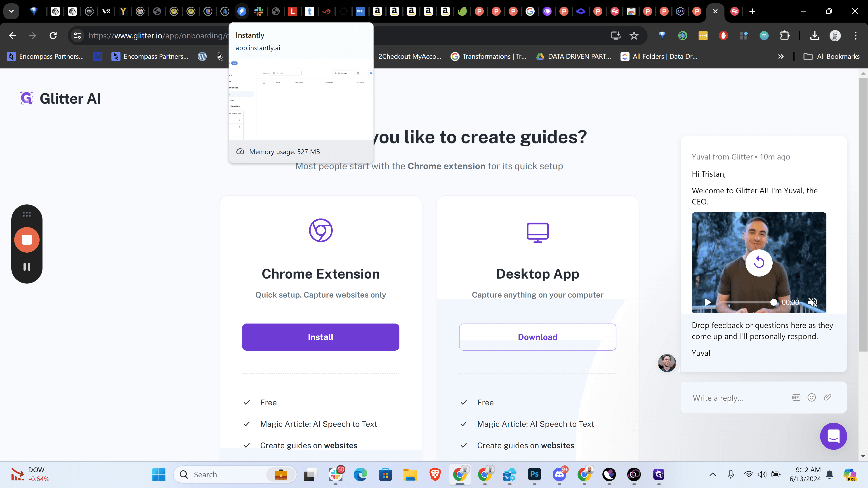
Task: Switch to the Google tab
Action: [x=530, y=11]
